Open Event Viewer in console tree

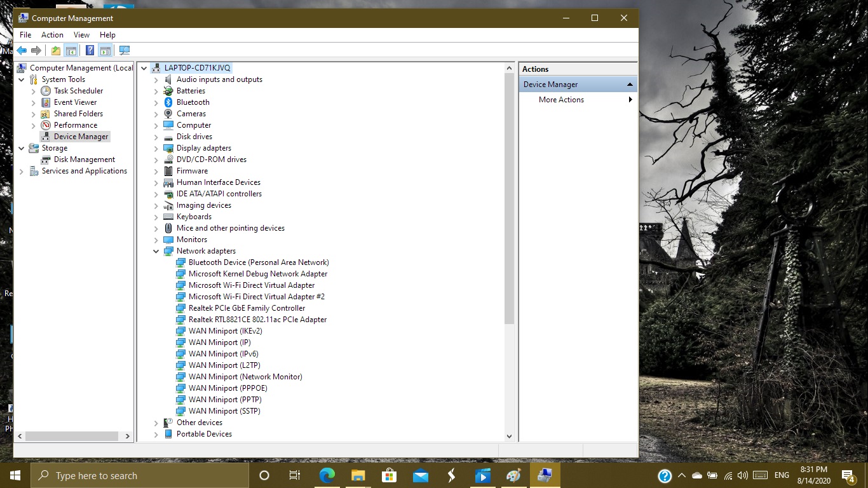click(75, 102)
